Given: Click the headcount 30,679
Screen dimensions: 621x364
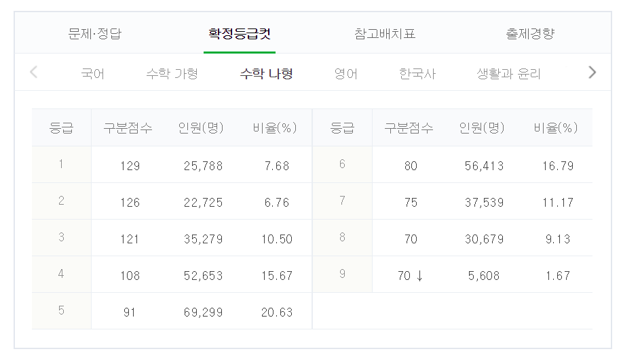Looking at the screenshot, I should click(484, 239).
